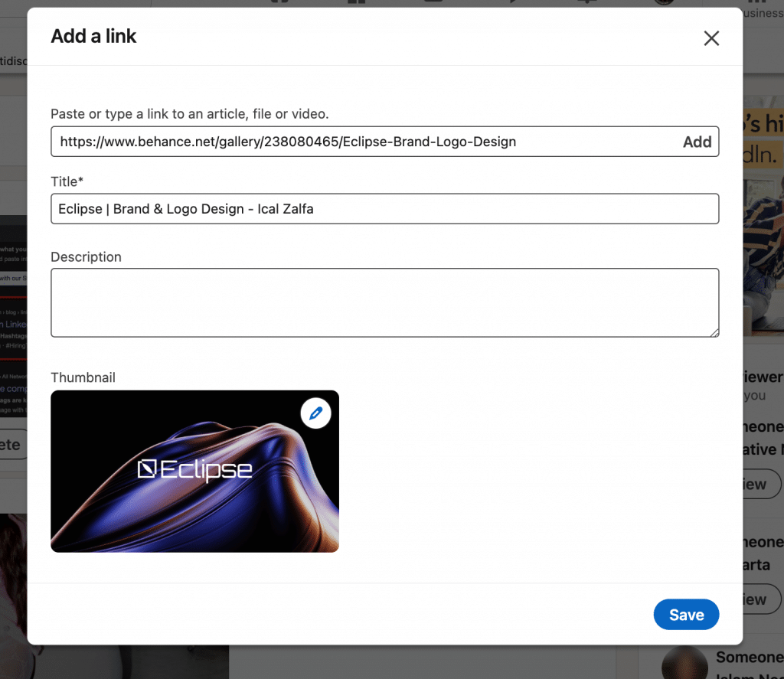Click the Home icon on the LinkedIn toolbar
The image size is (784, 679).
pyautogui.click(x=279, y=2)
